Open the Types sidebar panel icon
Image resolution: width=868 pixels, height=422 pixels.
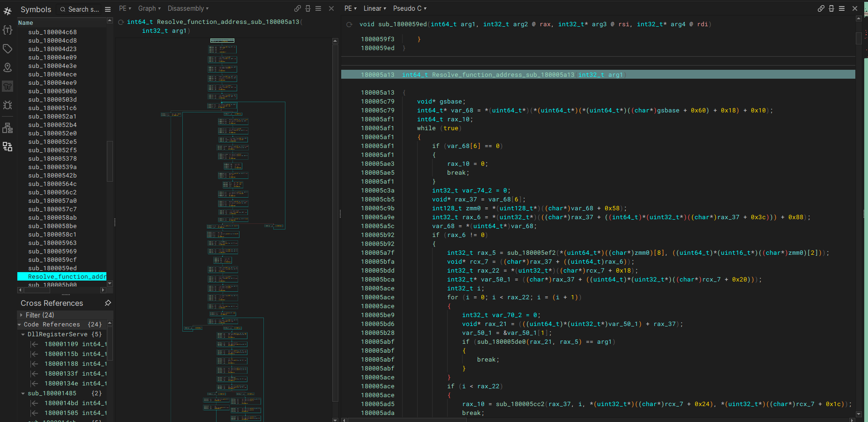point(7,30)
